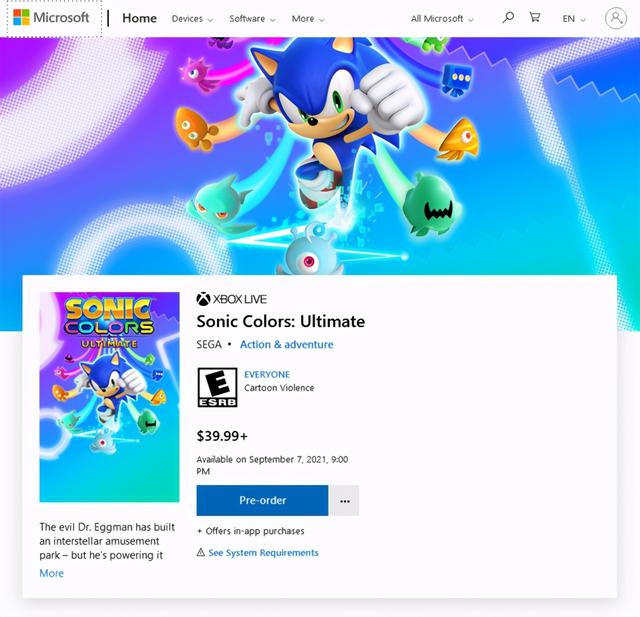
Task: Open the More navigation dropdown
Action: coord(308,19)
